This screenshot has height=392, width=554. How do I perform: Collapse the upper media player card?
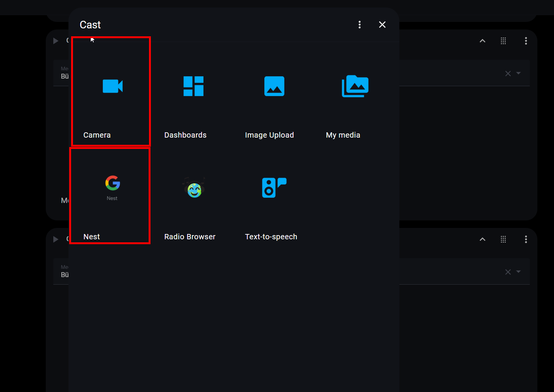click(482, 41)
